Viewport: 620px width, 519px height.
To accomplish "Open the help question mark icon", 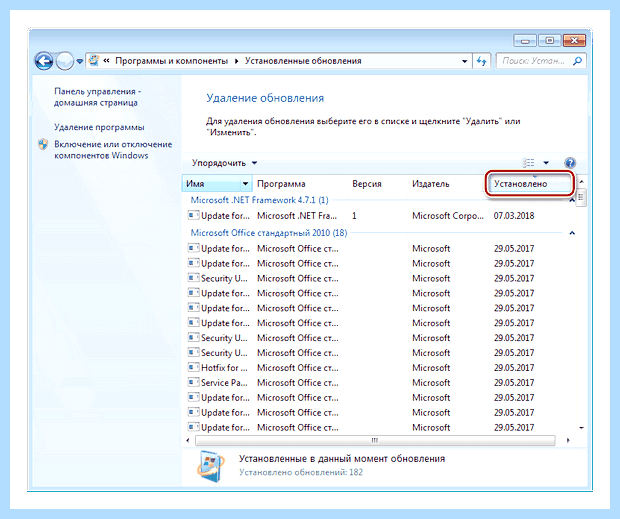I will coord(570,162).
